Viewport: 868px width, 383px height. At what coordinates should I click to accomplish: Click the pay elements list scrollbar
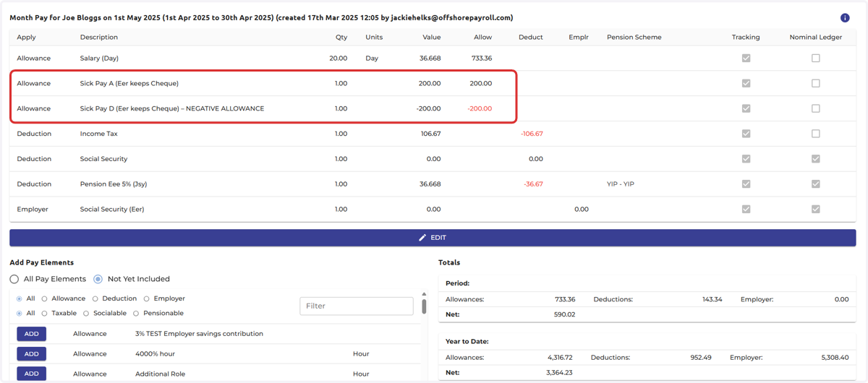coord(424,306)
